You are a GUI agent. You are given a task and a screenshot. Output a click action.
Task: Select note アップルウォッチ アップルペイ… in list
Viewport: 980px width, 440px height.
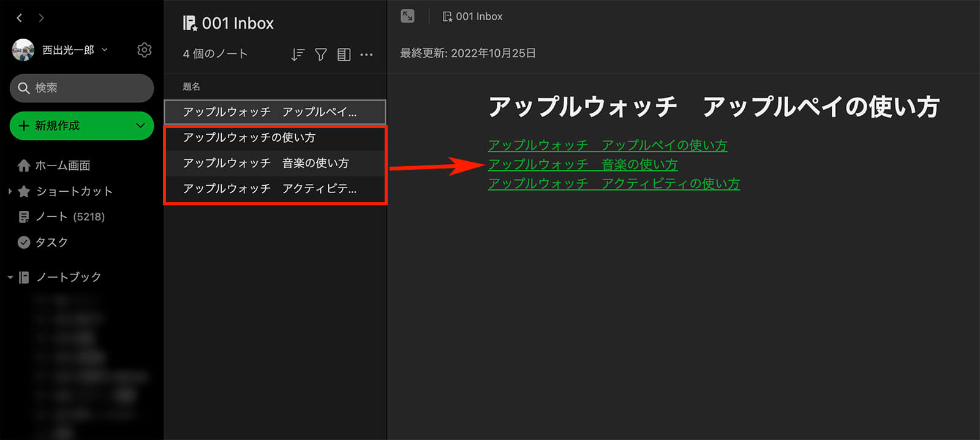(x=275, y=112)
